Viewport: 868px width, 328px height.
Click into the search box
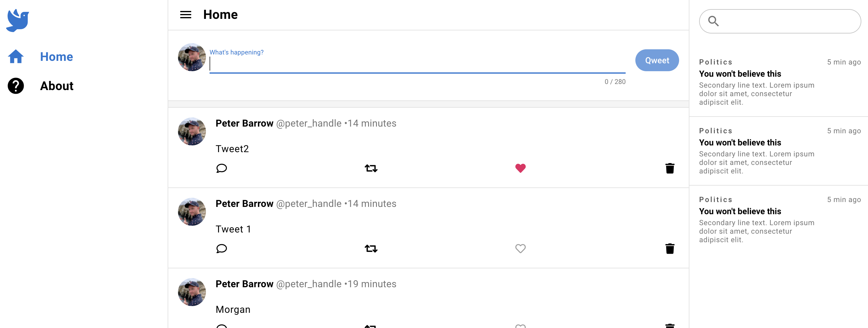[780, 21]
